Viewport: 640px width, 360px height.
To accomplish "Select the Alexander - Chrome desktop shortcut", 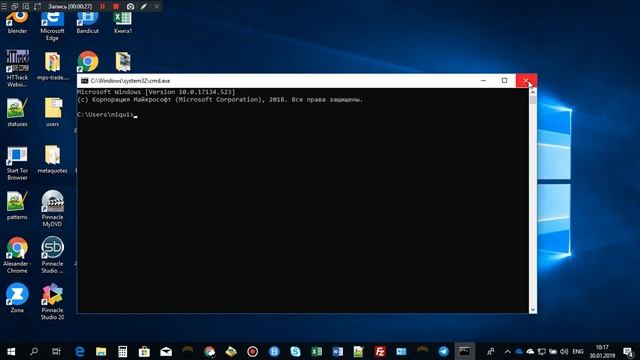I will 17,255.
